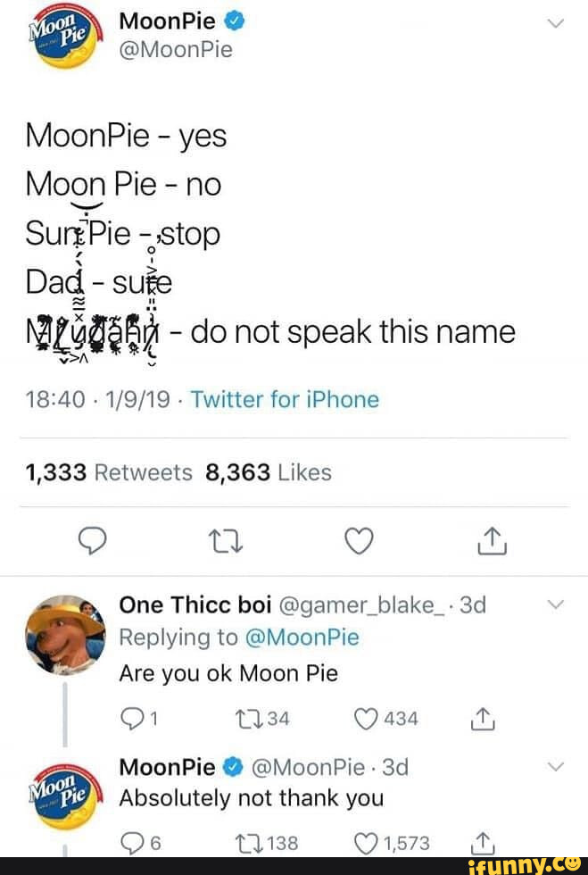Like the main MoonPie tweet

pyautogui.click(x=358, y=540)
